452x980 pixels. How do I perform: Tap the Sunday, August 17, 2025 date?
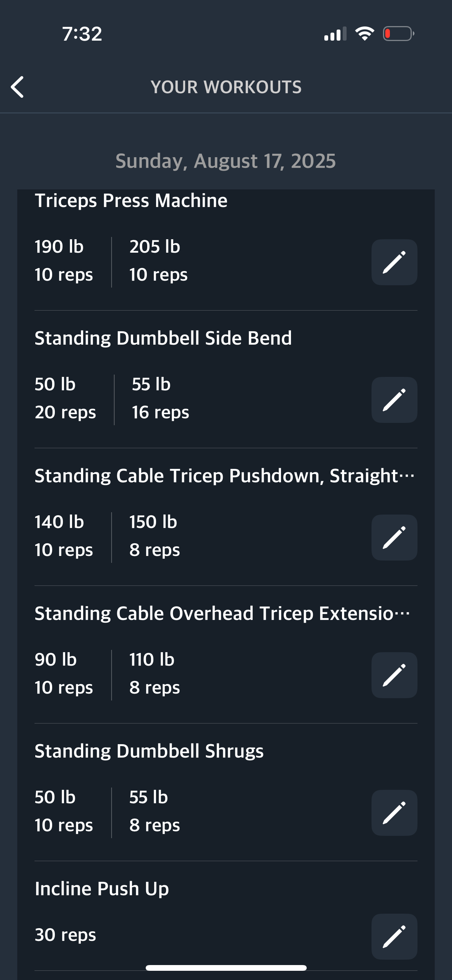click(x=226, y=161)
